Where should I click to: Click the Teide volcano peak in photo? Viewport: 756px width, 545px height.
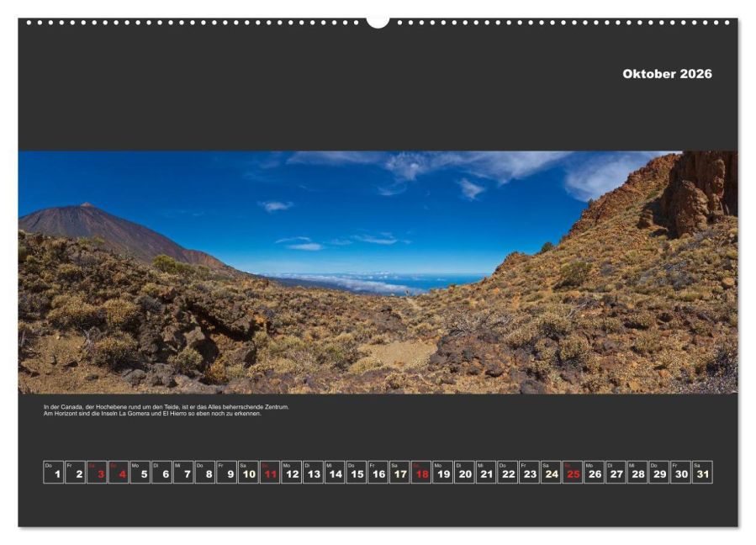tap(87, 205)
